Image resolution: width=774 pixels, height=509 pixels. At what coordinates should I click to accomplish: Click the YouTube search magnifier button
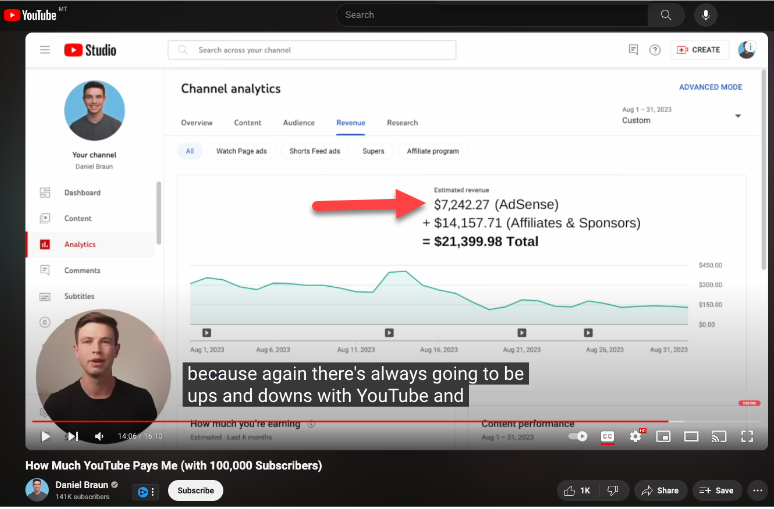(x=666, y=15)
